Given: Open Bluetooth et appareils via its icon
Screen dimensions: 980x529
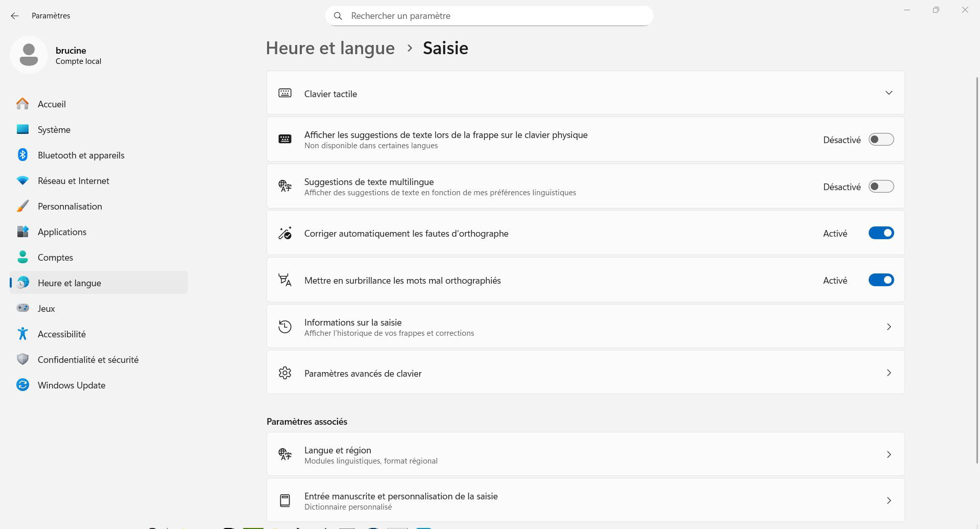Looking at the screenshot, I should coord(22,155).
